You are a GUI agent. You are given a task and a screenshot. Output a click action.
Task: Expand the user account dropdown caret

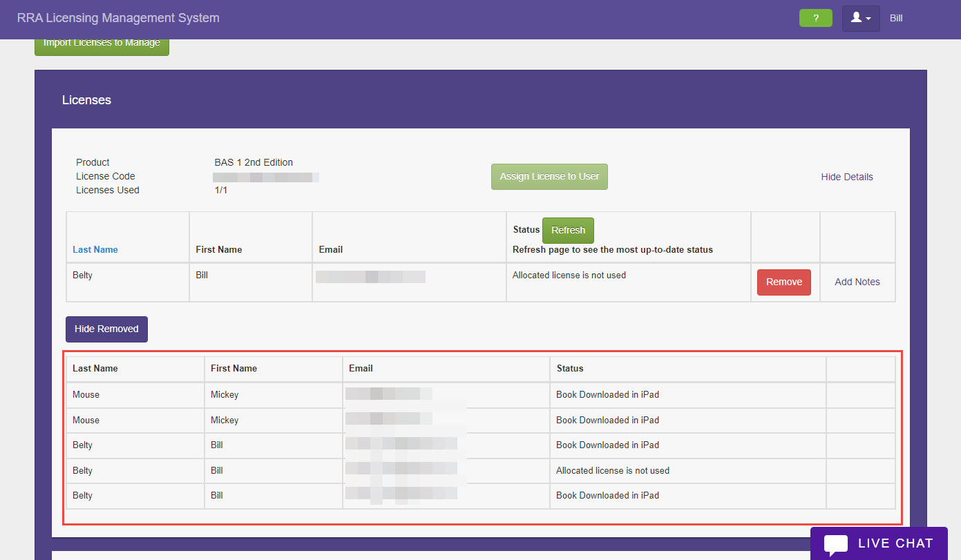[868, 19]
